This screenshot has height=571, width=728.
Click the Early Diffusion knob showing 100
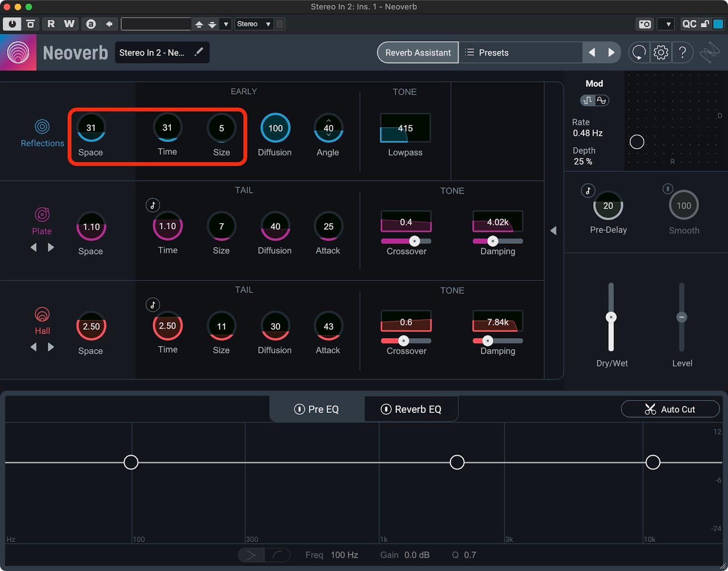[x=275, y=128]
